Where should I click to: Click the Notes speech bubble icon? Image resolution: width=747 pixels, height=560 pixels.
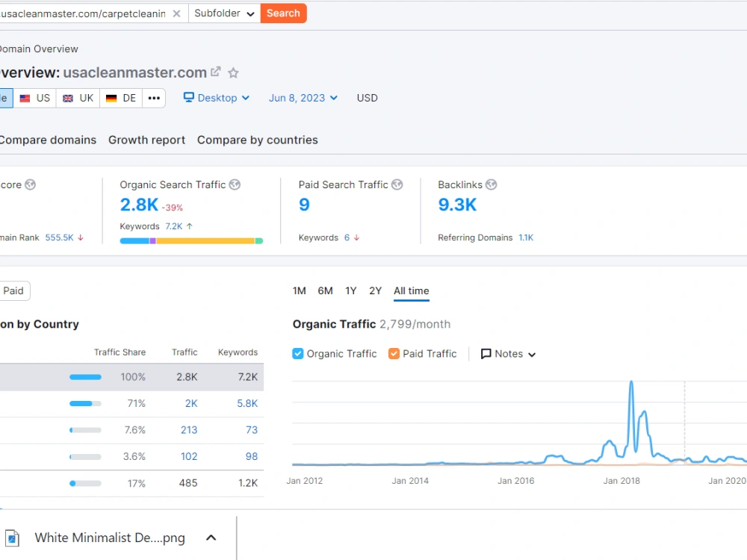[486, 354]
